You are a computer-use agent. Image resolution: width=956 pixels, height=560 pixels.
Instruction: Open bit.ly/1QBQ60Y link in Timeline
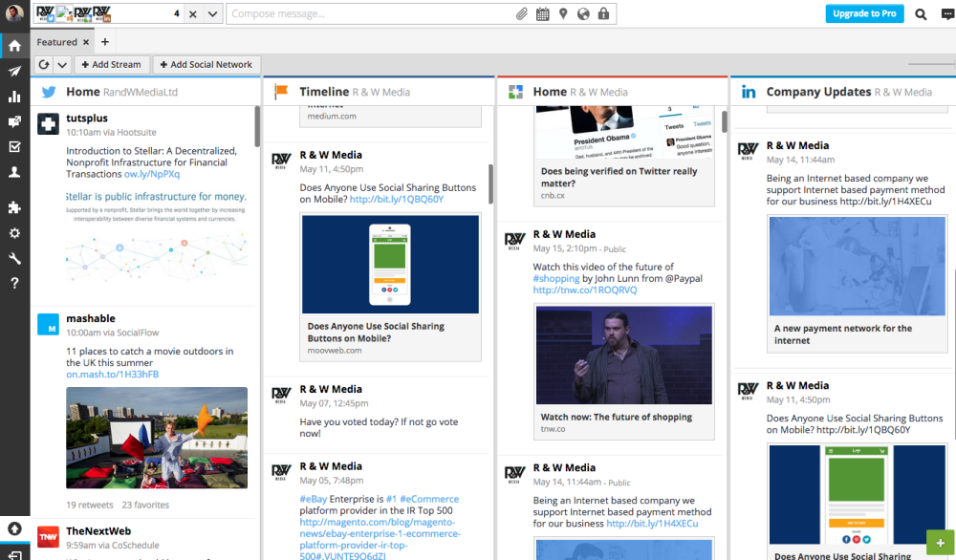[397, 200]
